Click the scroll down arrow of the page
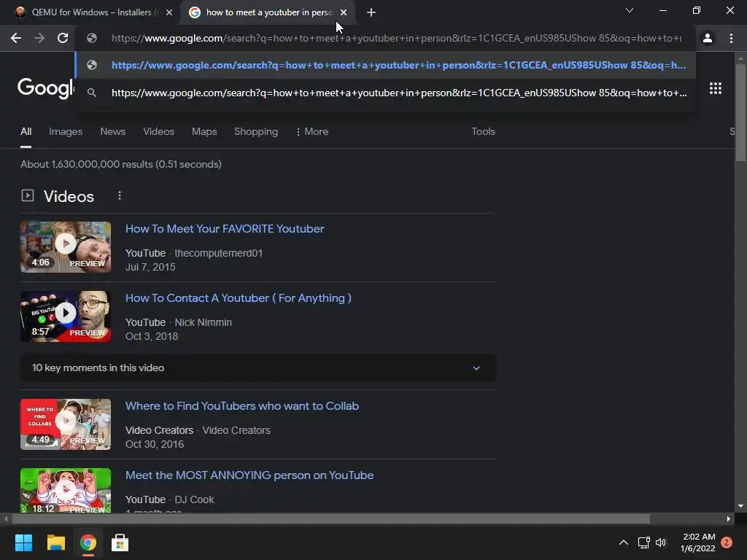 point(740,506)
